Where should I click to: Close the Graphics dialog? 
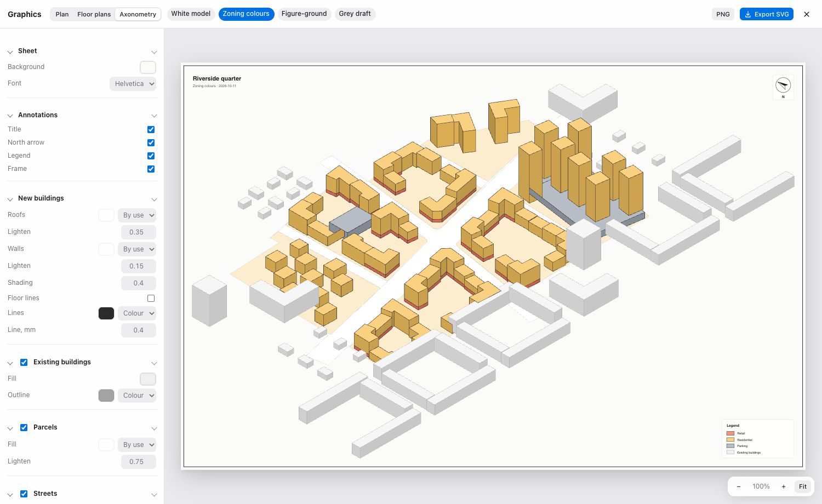click(807, 14)
